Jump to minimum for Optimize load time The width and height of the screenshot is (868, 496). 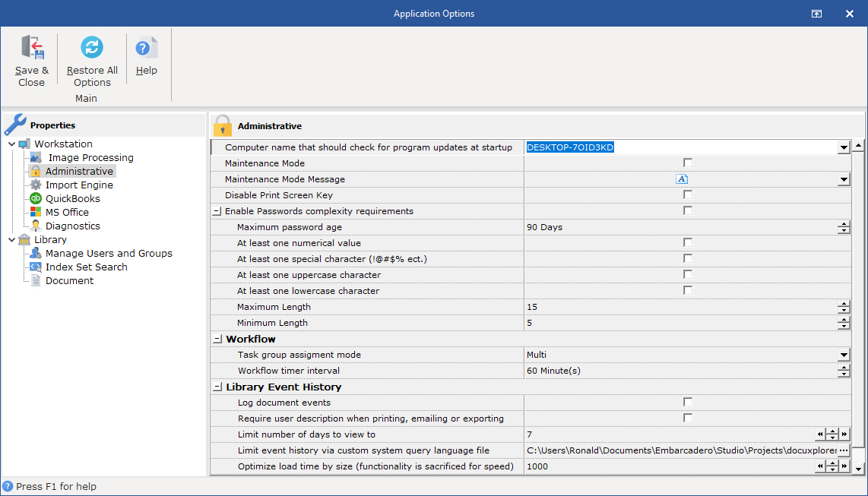point(820,466)
